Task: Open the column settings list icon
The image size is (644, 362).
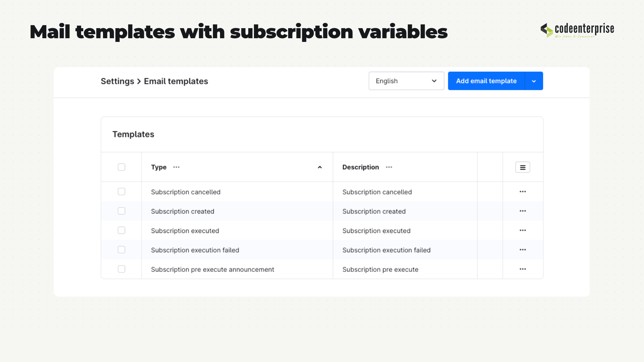Action: [523, 167]
